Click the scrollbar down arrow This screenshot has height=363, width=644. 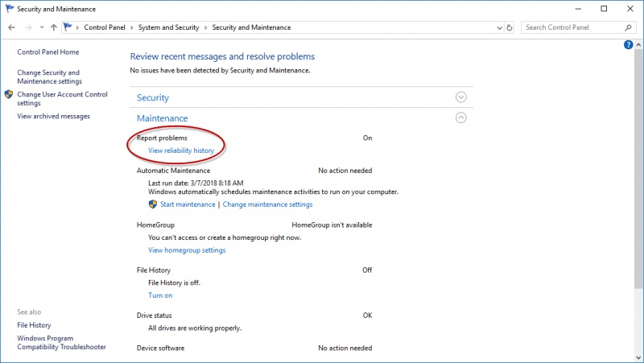(x=638, y=357)
